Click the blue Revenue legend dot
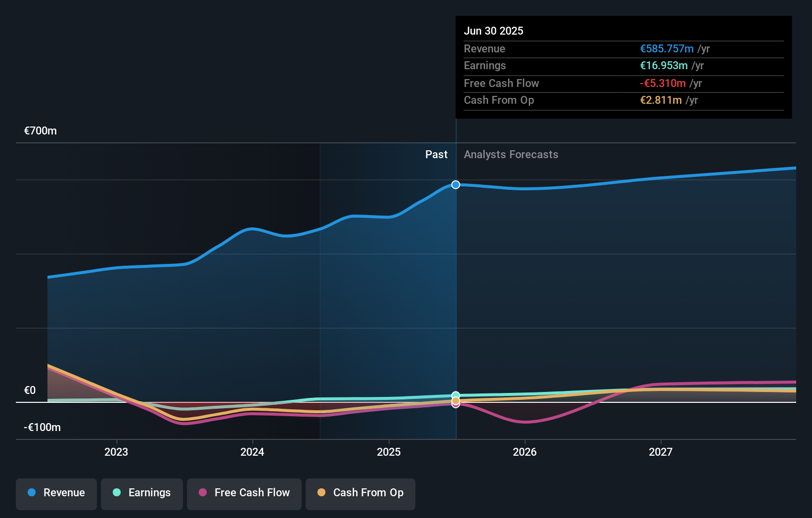Image resolution: width=812 pixels, height=518 pixels. [x=32, y=492]
